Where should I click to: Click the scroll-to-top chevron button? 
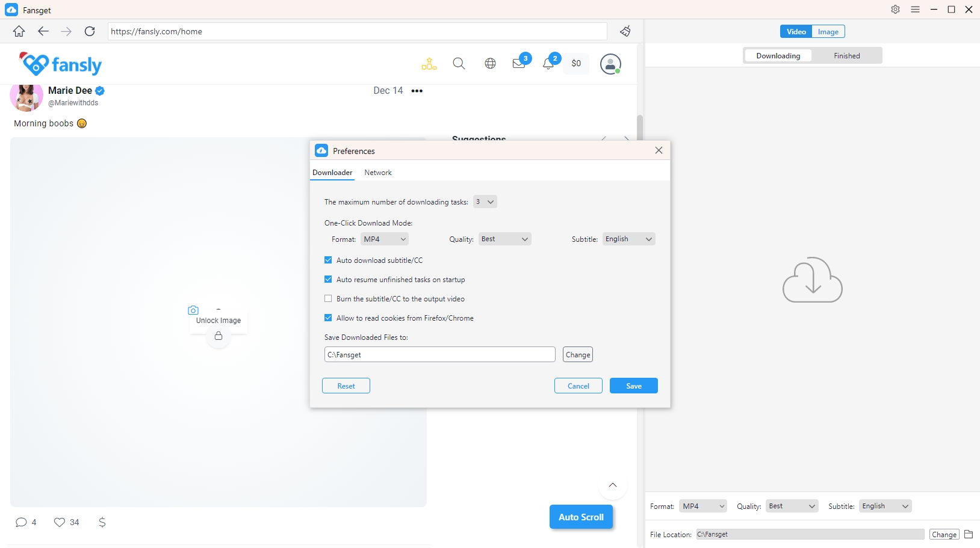pos(613,485)
